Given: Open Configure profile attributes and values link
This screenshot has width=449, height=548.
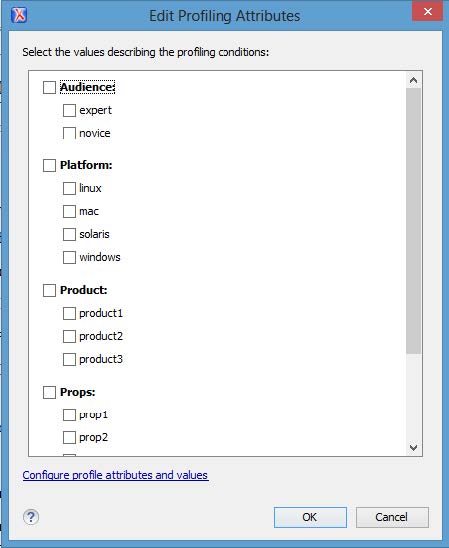Looking at the screenshot, I should point(115,475).
